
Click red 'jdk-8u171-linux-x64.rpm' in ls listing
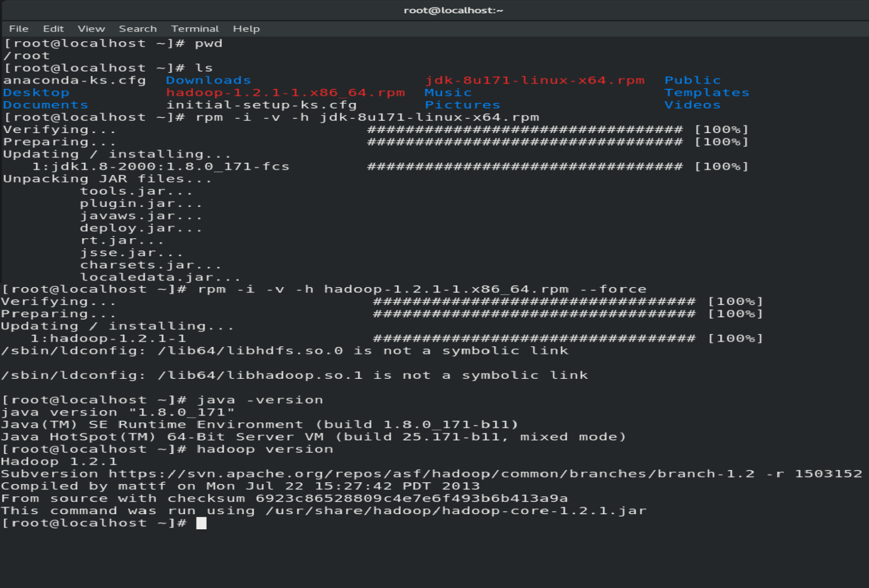pos(534,80)
